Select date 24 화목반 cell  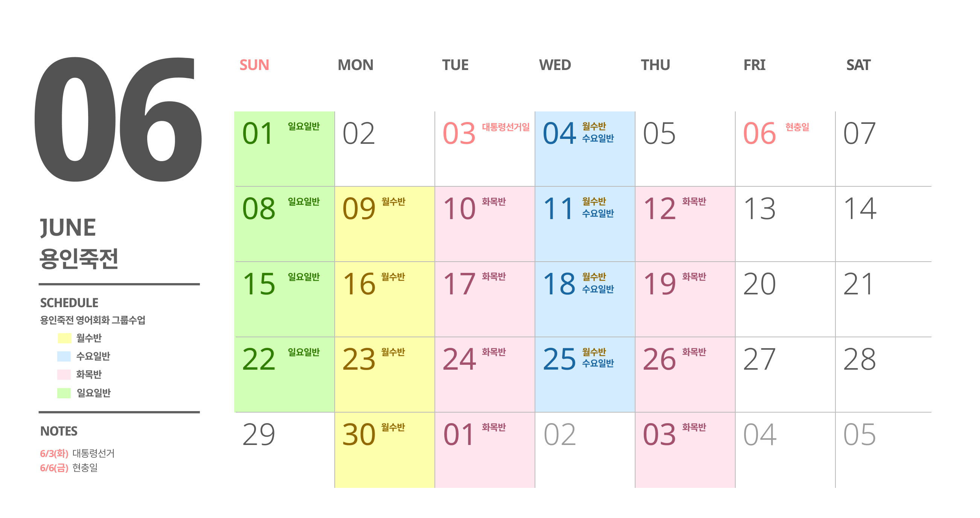click(x=485, y=375)
